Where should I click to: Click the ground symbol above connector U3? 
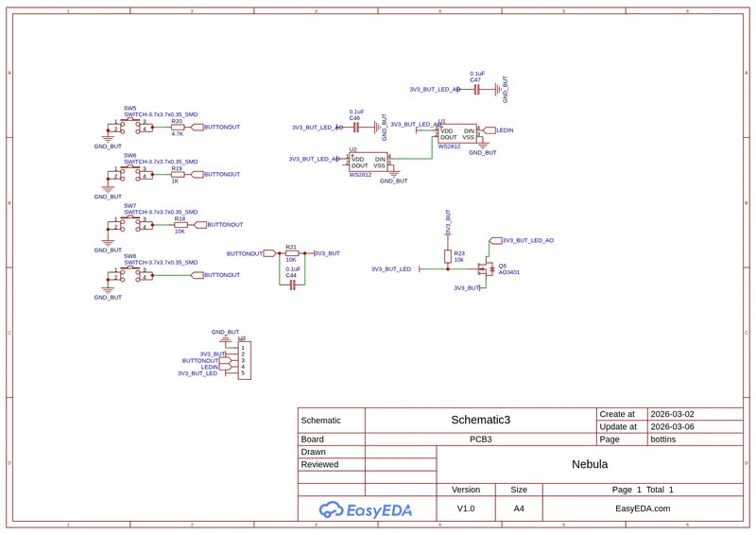225,339
